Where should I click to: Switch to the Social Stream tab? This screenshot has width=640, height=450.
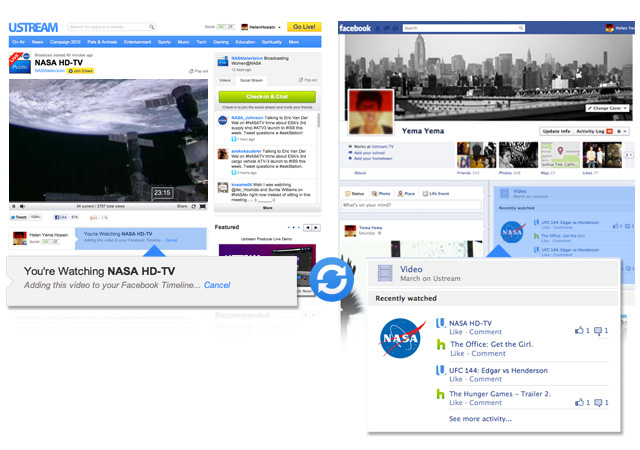[251, 80]
